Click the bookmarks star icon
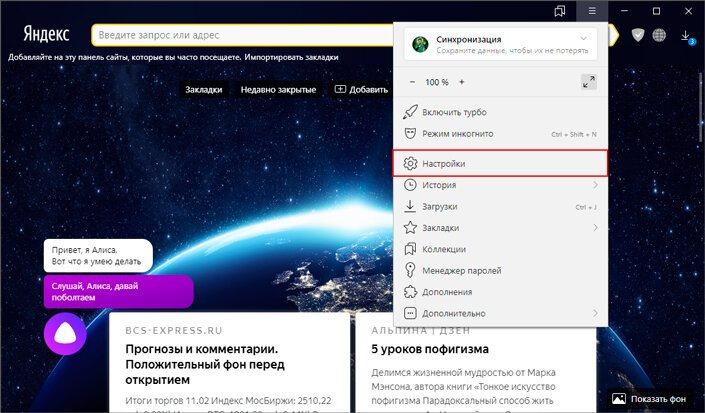Viewport: 705px width, 413px height. (x=410, y=228)
